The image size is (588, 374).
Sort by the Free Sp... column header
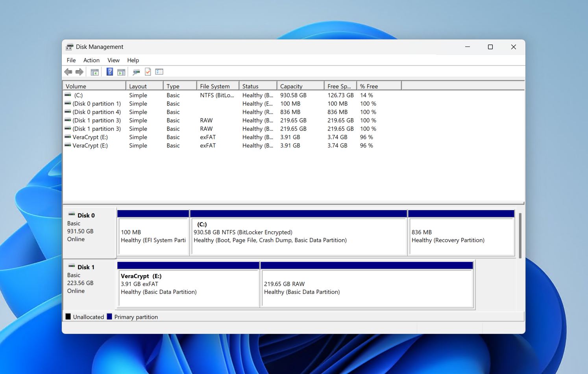click(340, 86)
